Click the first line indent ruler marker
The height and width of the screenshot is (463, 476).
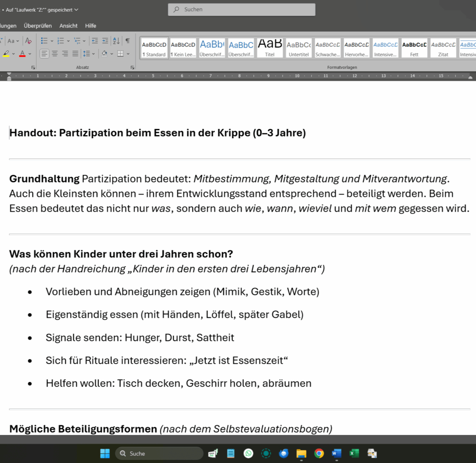[x=9, y=74]
